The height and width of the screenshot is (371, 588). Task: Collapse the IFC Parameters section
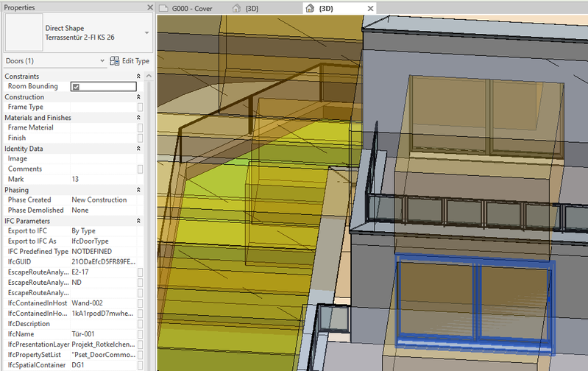tap(138, 221)
